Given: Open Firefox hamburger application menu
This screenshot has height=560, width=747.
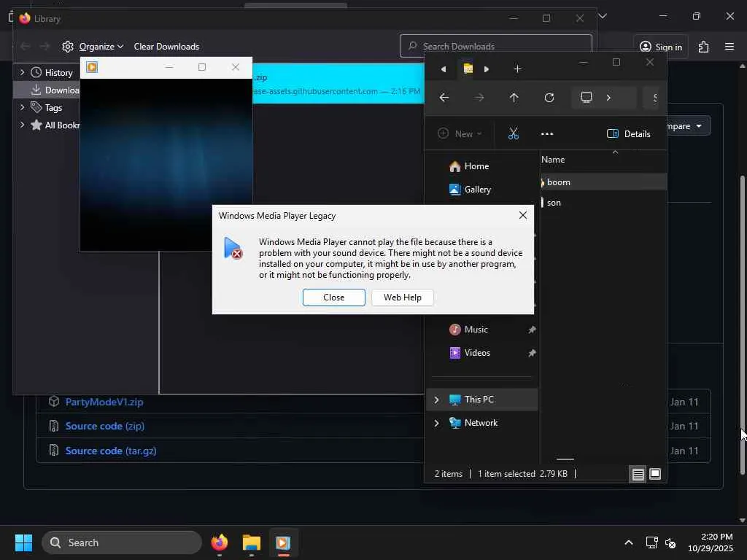Looking at the screenshot, I should (729, 47).
